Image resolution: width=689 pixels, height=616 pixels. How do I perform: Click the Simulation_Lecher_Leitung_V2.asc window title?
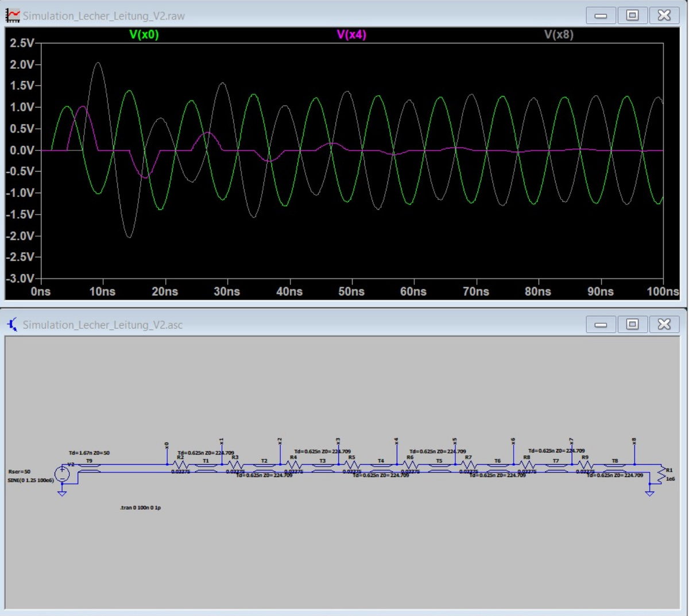(103, 325)
